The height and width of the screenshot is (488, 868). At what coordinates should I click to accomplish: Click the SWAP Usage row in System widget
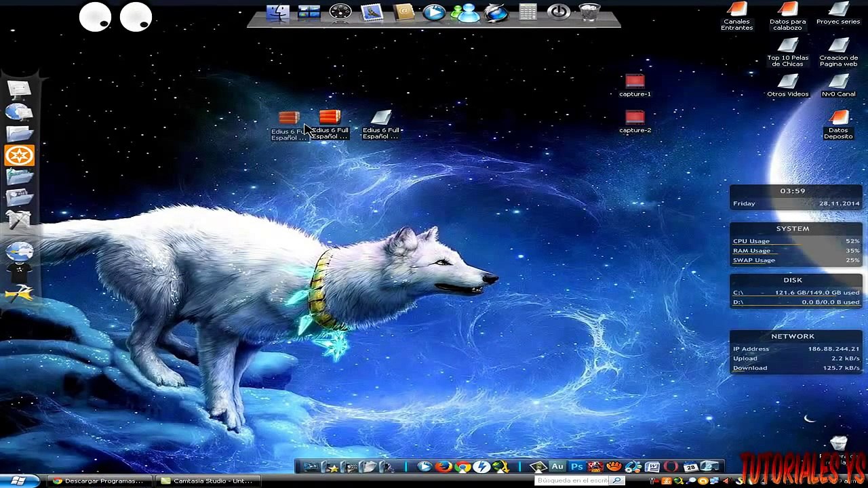click(x=796, y=260)
